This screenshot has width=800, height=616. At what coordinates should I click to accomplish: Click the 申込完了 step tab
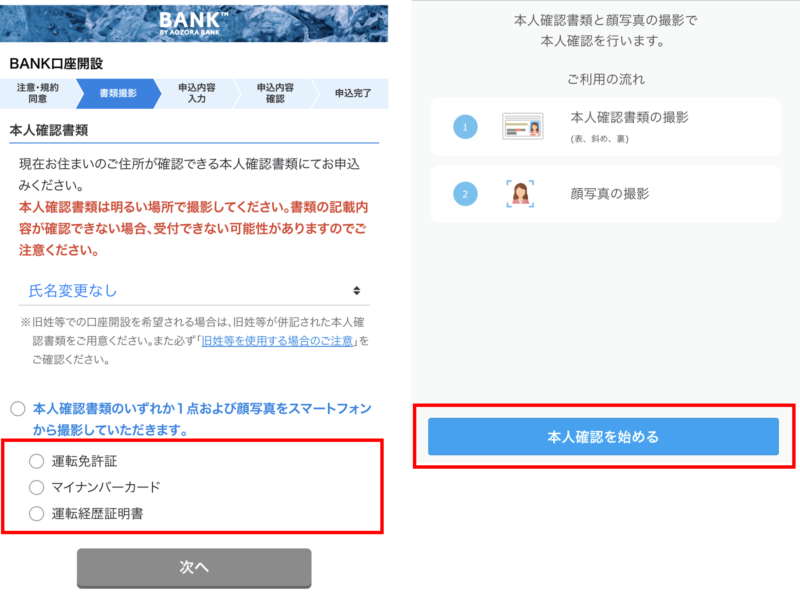pos(353,93)
